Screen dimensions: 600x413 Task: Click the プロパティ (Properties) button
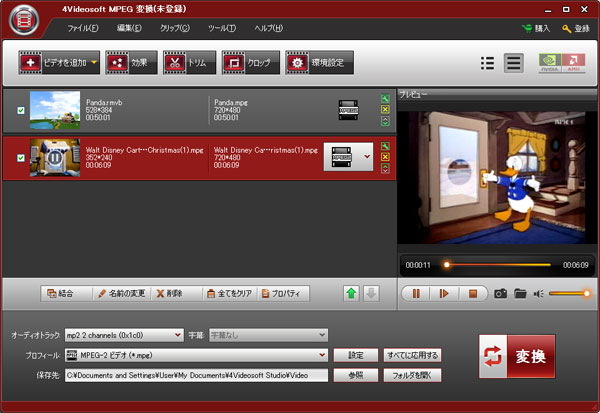pyautogui.click(x=284, y=294)
